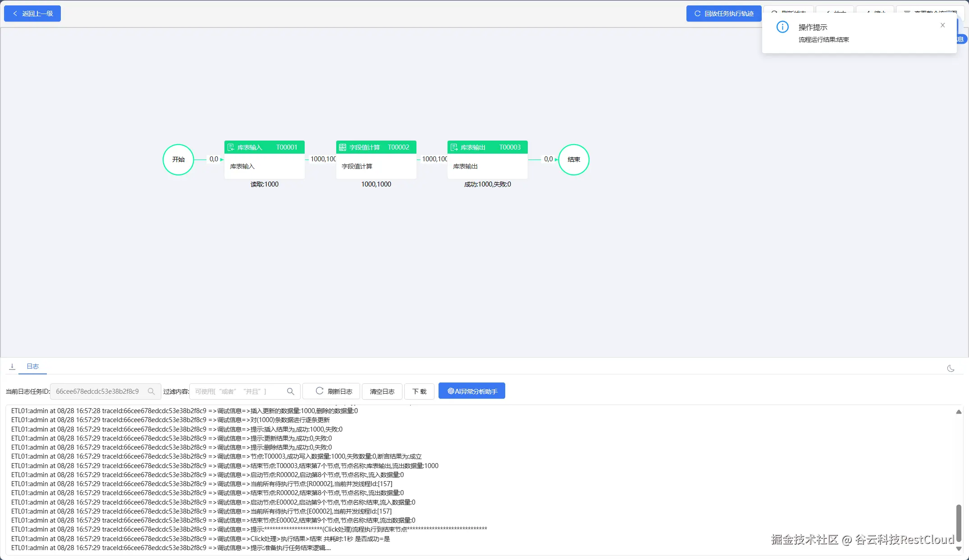Select the 字段值计算 T00002 node icon
Viewport: 969px width, 560px height.
(343, 147)
